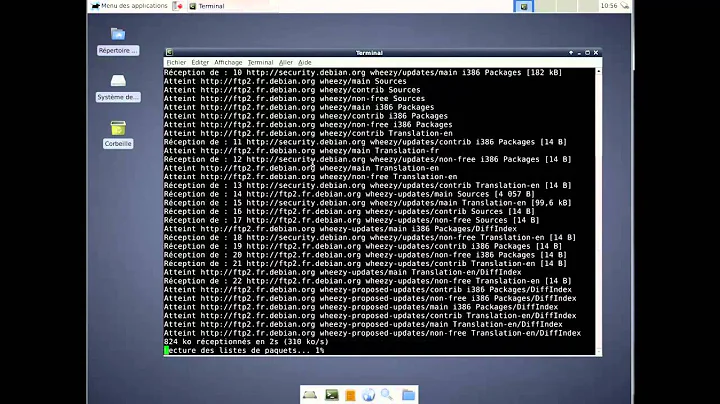Launch the web browser globe dock icon
720x404 pixels.
368,395
